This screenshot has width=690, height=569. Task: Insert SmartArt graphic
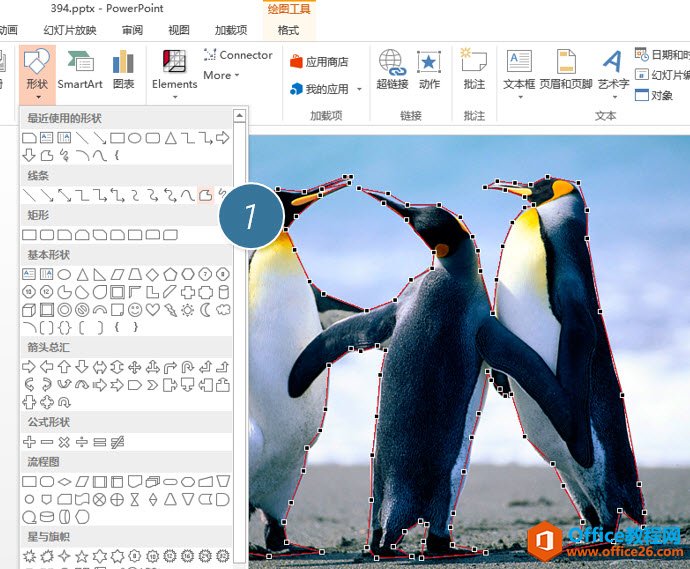pos(80,70)
